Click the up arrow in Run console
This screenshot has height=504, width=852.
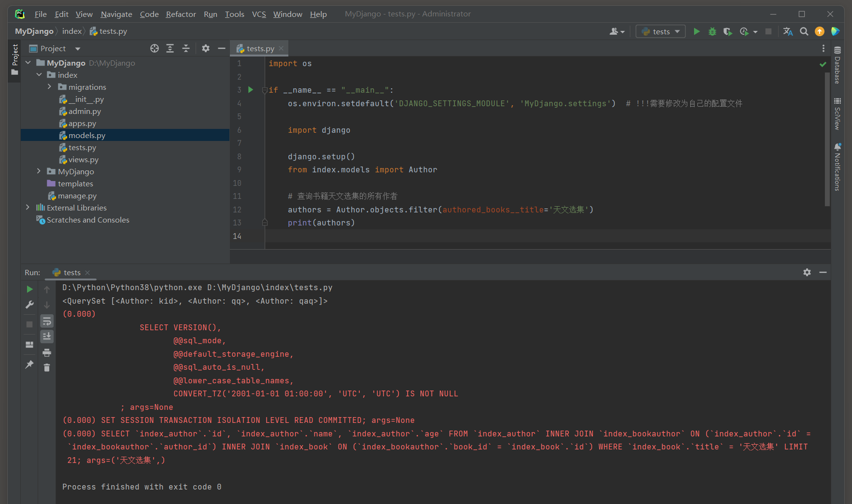47,289
